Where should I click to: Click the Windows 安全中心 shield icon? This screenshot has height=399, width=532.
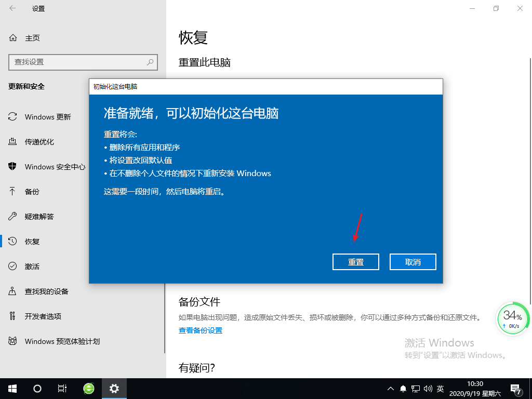pos(13,167)
